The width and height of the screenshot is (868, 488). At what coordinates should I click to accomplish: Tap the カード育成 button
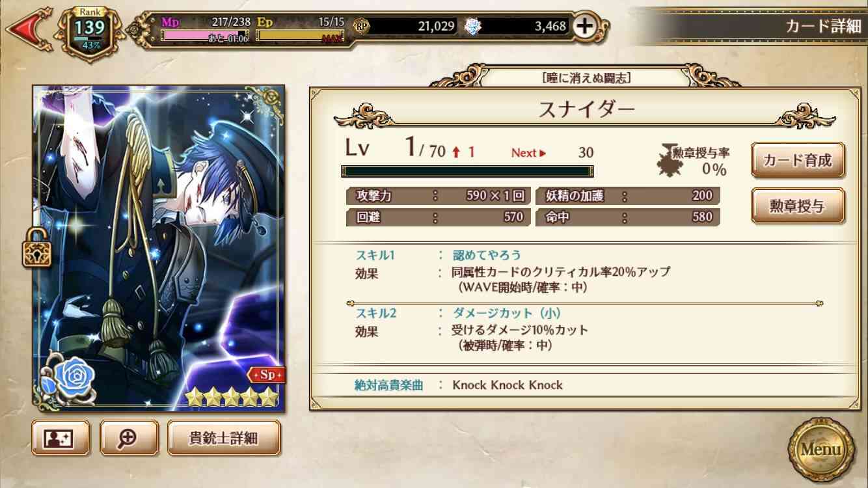click(798, 160)
